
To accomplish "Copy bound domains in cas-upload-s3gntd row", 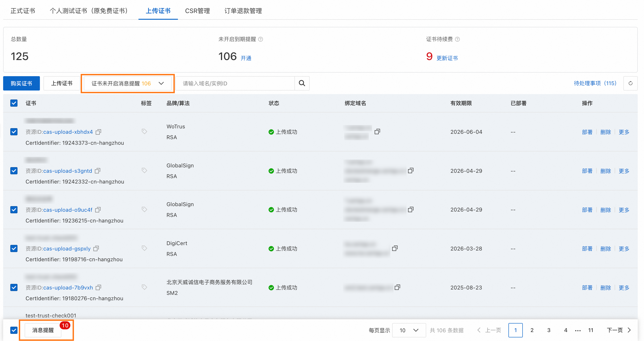I will point(411,170).
